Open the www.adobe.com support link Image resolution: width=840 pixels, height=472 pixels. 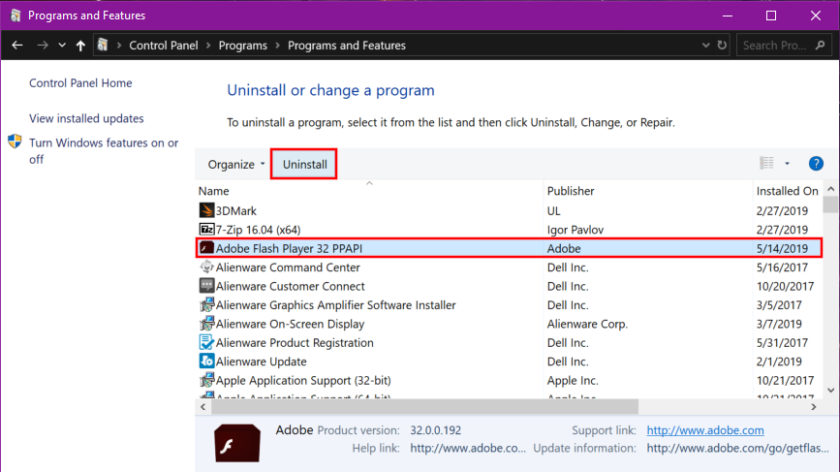pos(705,430)
